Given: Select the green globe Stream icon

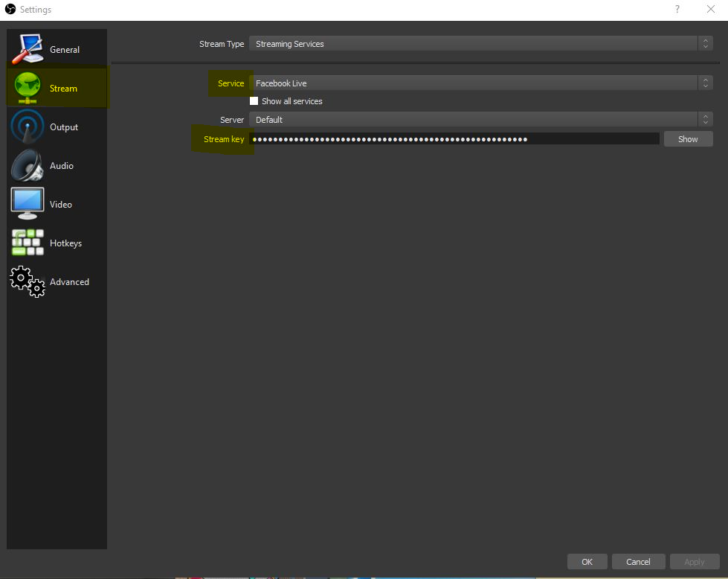Looking at the screenshot, I should 28,88.
